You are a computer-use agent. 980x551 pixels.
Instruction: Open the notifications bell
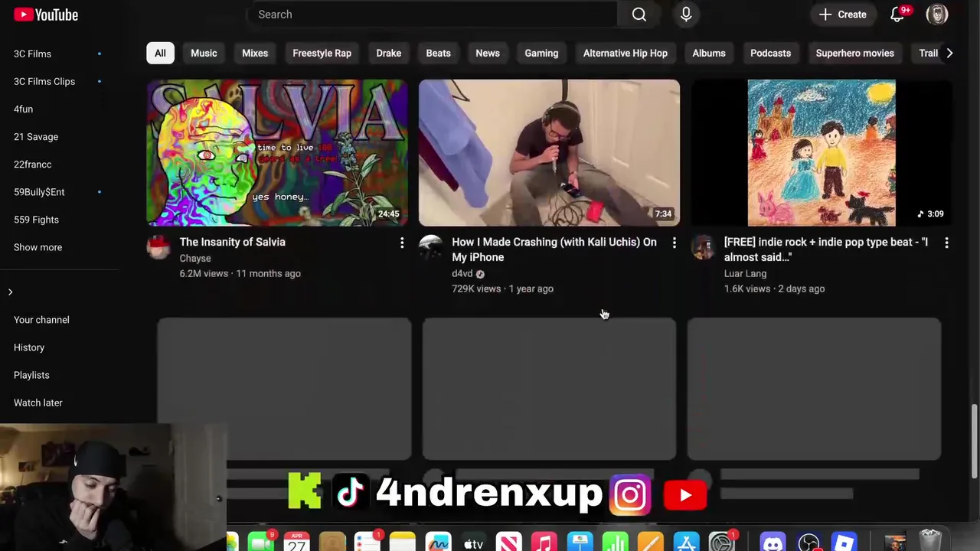tap(898, 15)
